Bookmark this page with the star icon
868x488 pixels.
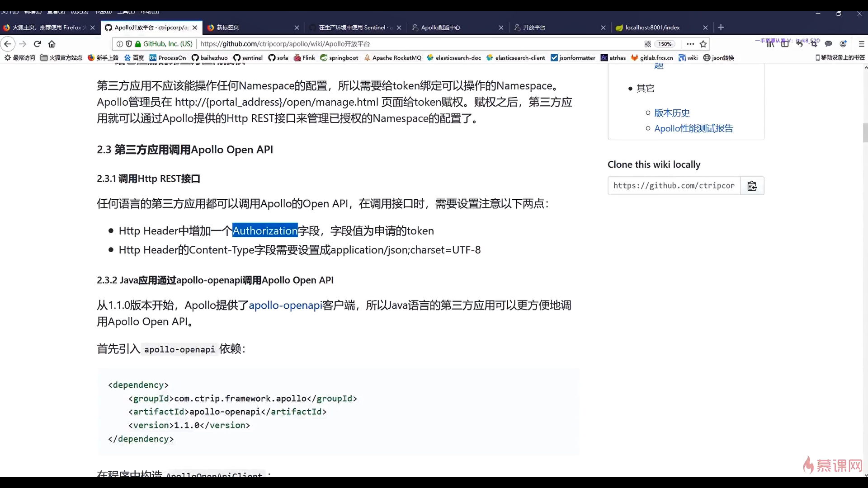[703, 44]
